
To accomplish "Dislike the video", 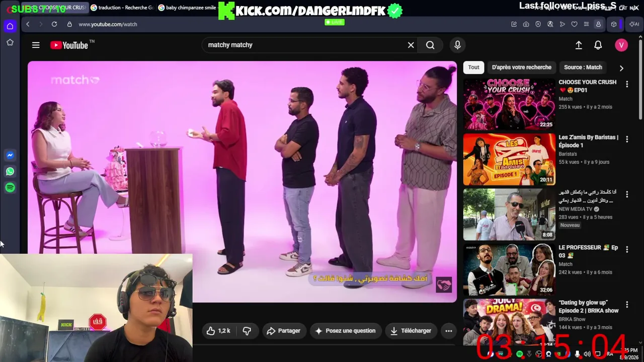I will coord(247,331).
